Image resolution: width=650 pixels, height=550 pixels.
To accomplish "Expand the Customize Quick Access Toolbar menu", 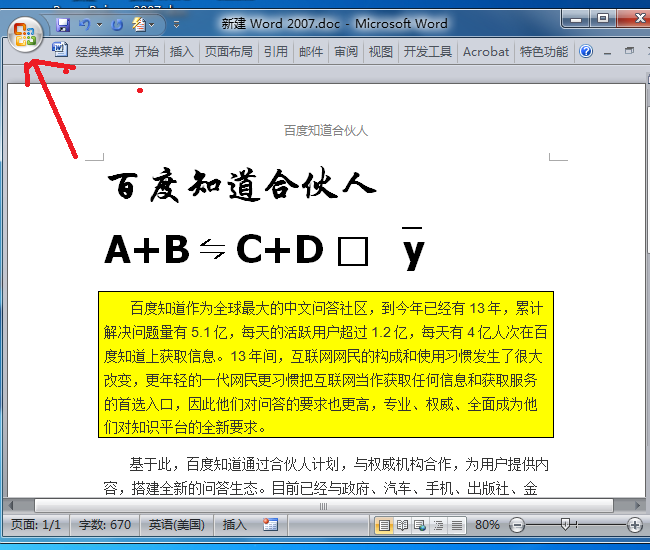I will point(176,25).
